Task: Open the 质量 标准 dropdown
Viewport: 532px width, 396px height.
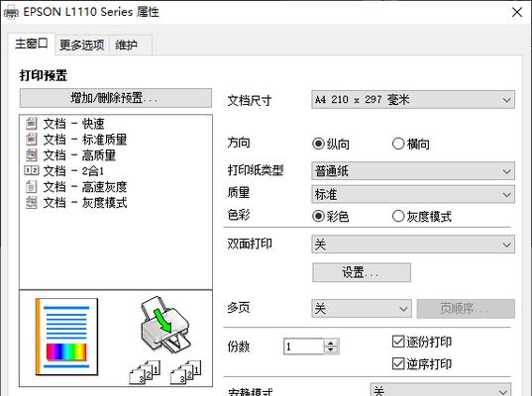Action: 413,194
